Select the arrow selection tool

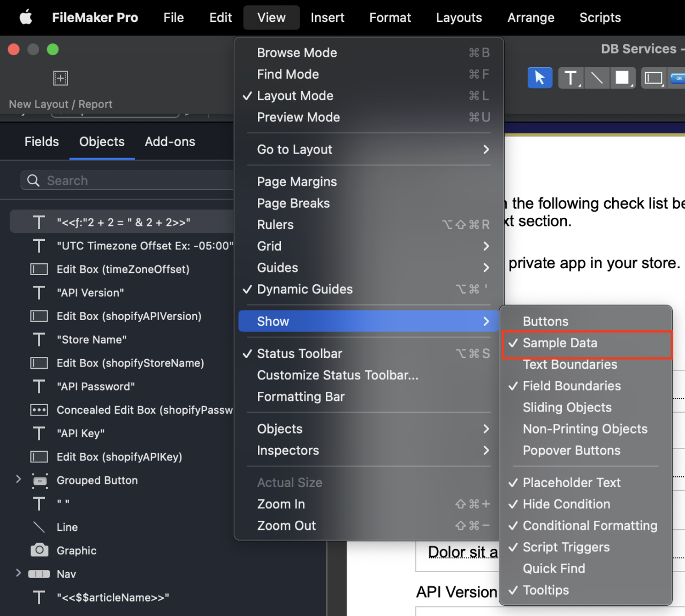[540, 78]
